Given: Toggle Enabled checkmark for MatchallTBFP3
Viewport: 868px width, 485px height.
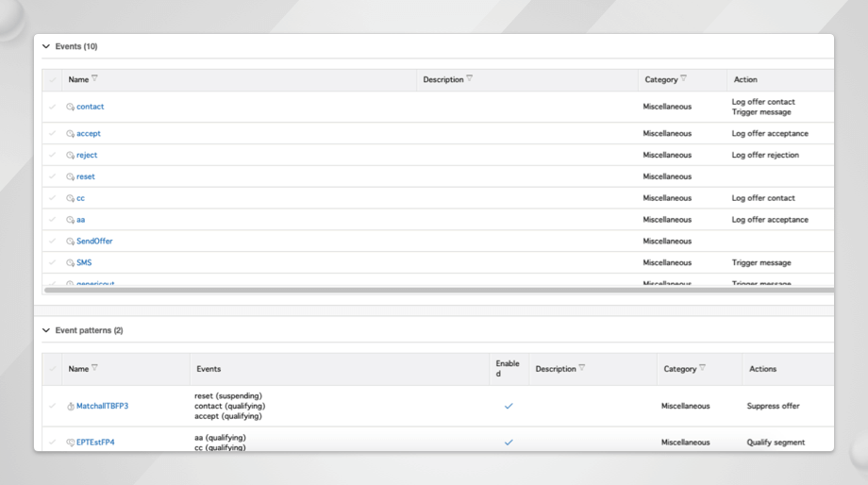Looking at the screenshot, I should (x=509, y=406).
